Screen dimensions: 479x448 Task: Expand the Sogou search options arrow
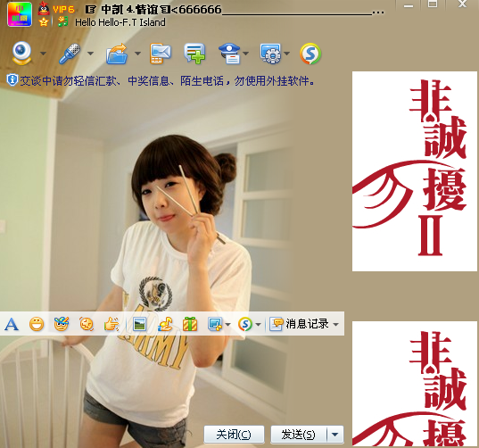(258, 324)
